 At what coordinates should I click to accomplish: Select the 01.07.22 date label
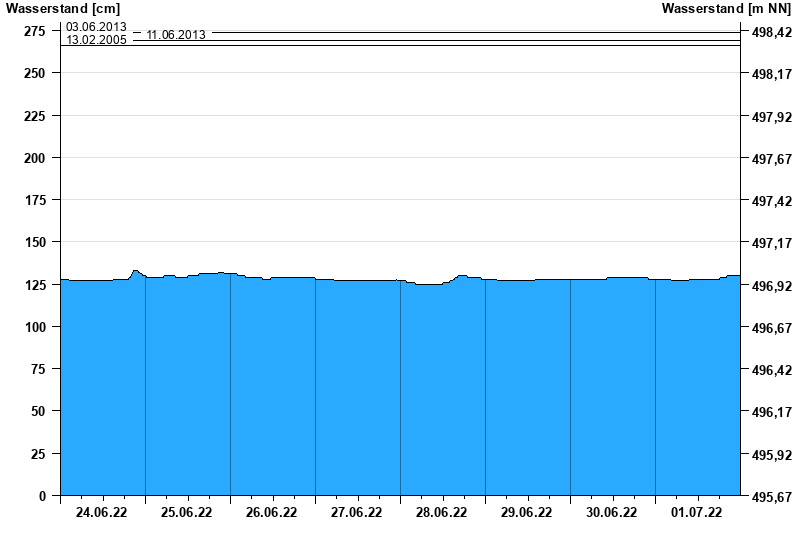[697, 513]
